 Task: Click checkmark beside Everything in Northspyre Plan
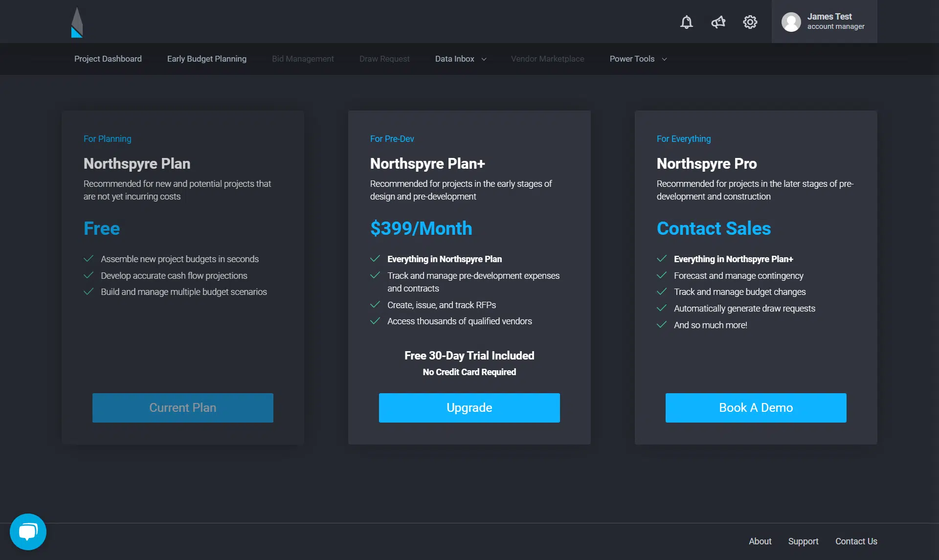pyautogui.click(x=375, y=259)
